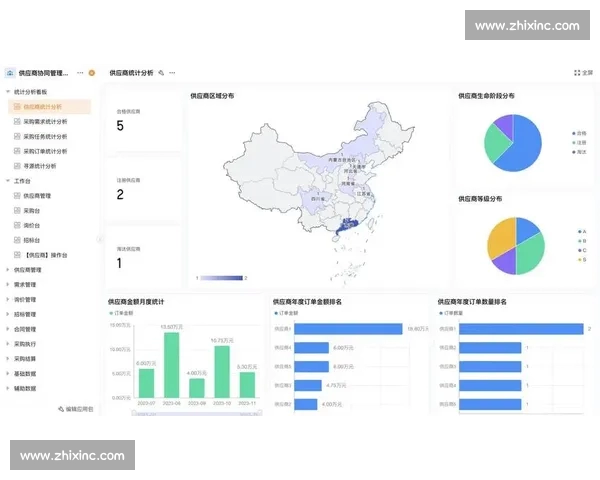Click the 编辑应用包 link

76,409
